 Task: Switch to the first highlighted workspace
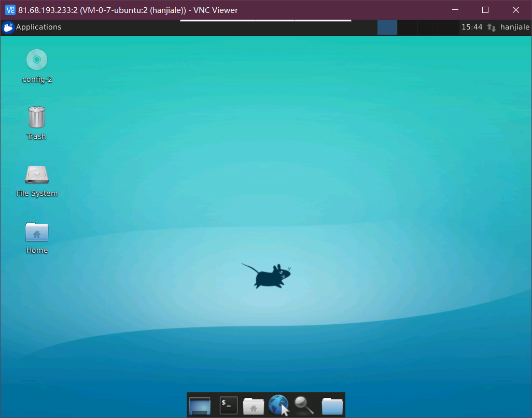[387, 27]
